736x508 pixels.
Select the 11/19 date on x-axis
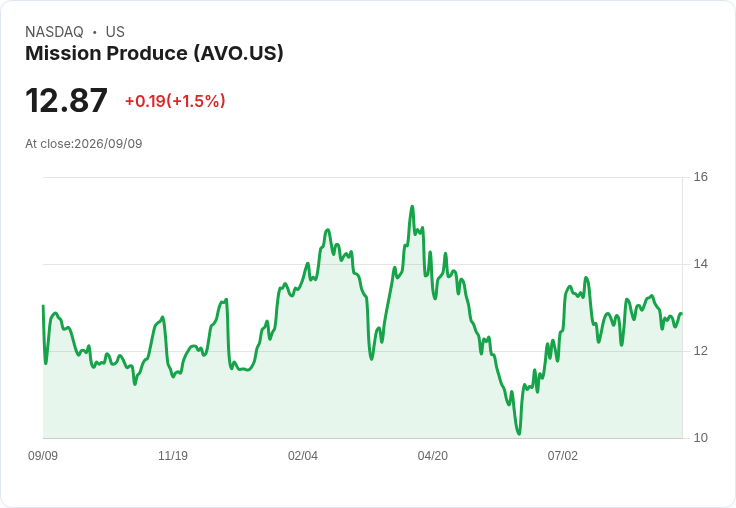[173, 455]
